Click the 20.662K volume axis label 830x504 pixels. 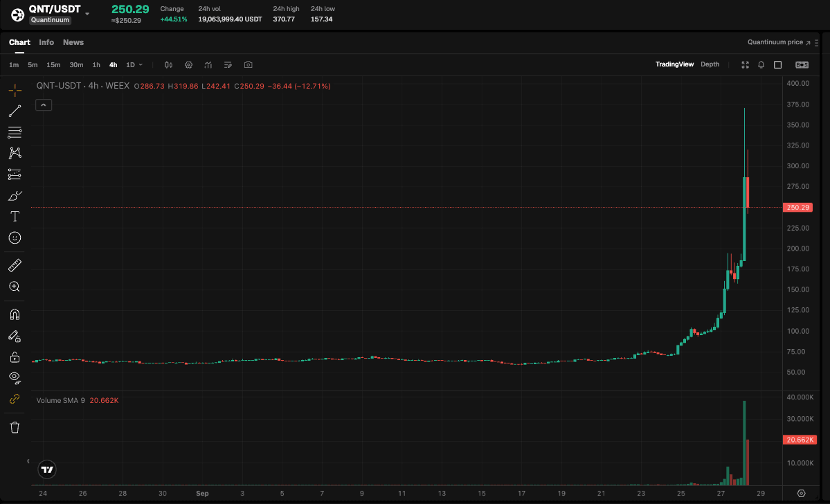[x=800, y=440]
